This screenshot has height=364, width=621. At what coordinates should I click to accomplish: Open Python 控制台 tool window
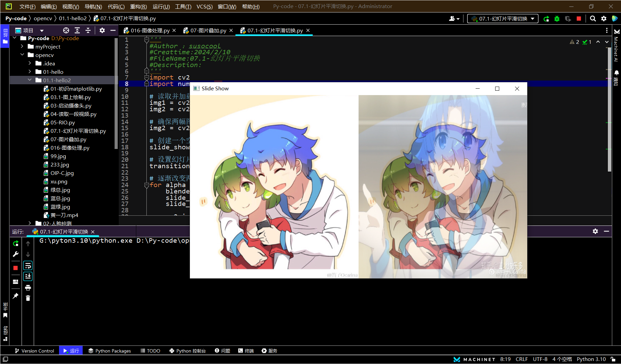188,351
